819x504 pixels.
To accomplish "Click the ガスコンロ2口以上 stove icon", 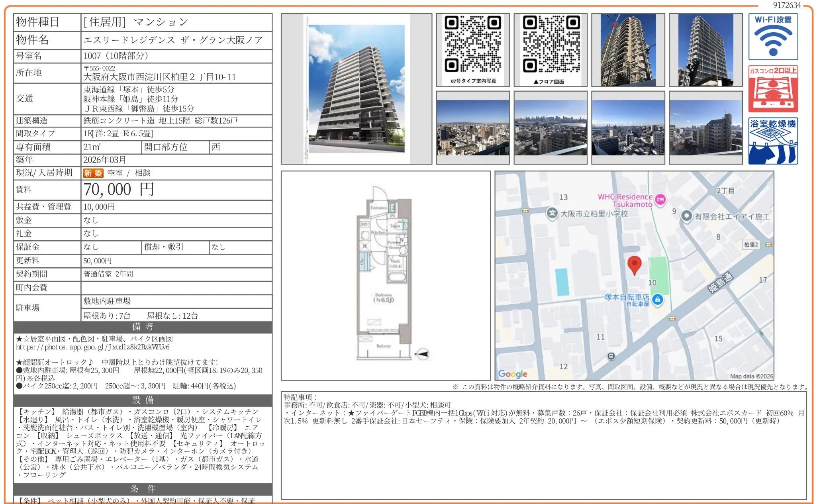I will (x=772, y=89).
